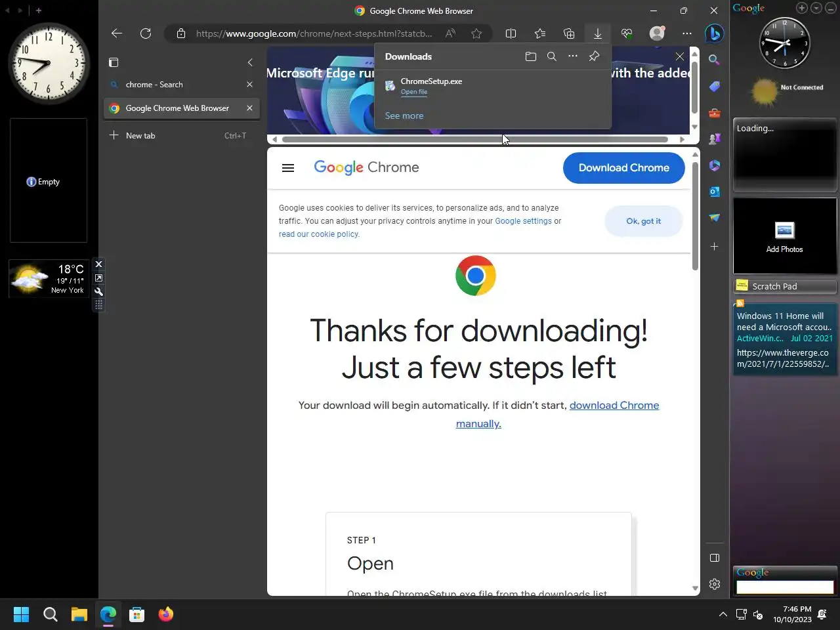Accept cookies with Ok, got it
Image resolution: width=840 pixels, height=630 pixels.
coord(644,221)
